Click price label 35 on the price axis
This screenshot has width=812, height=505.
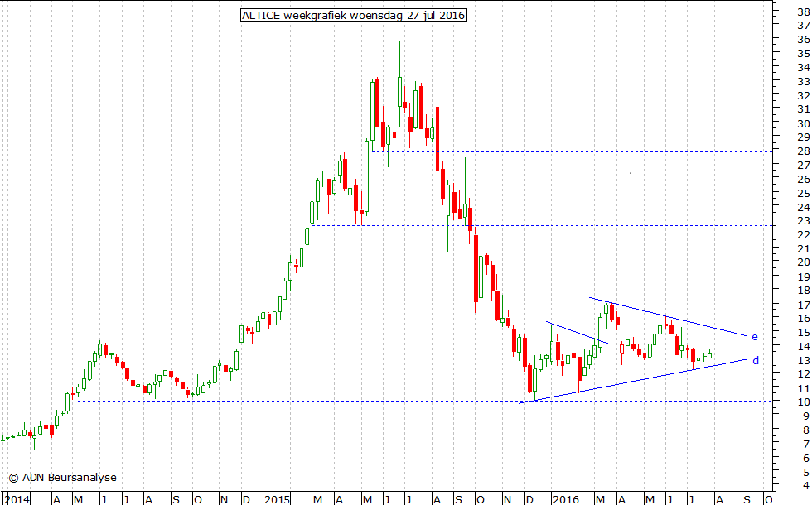point(804,53)
